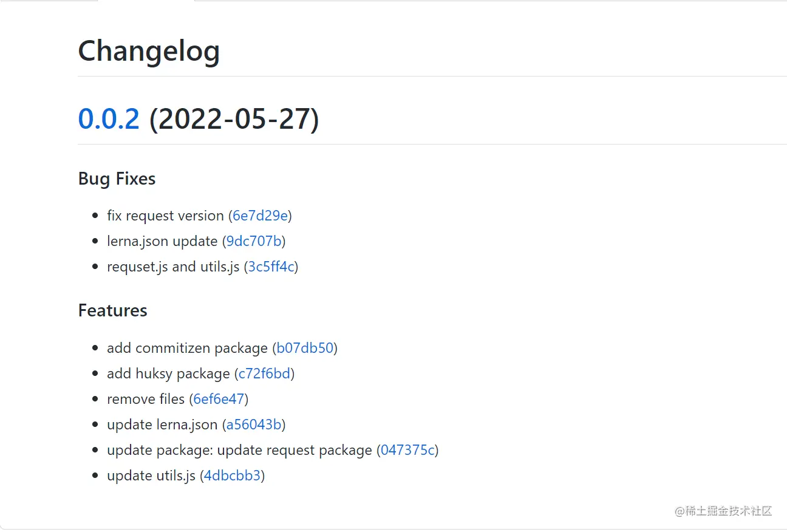Viewport: 787px width, 532px height.
Task: Open commit 6e7d29e link
Action: coord(261,216)
